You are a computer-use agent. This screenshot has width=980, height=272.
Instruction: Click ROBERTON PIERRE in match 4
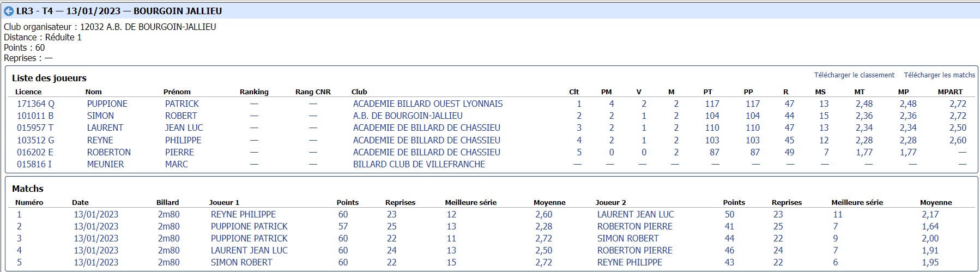coord(634,250)
